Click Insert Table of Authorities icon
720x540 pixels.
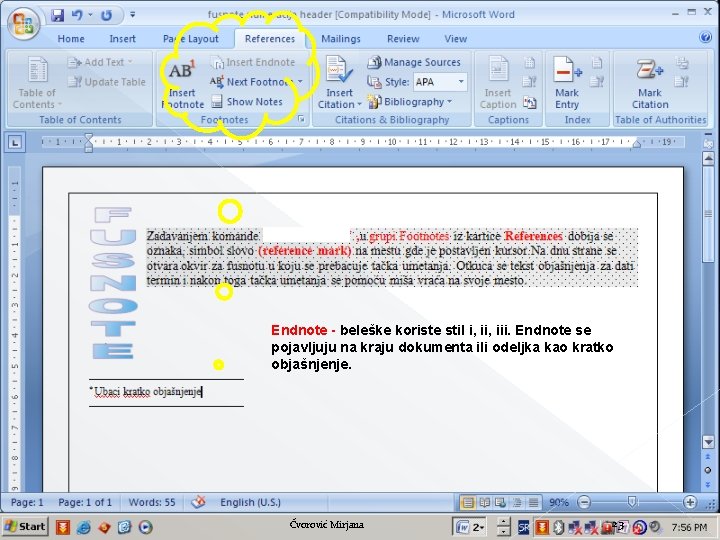click(x=682, y=62)
